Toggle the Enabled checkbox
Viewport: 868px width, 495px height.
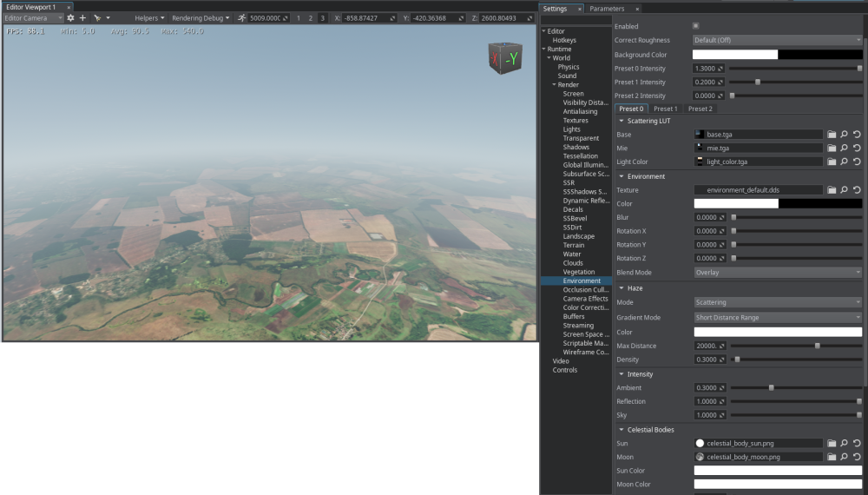696,26
